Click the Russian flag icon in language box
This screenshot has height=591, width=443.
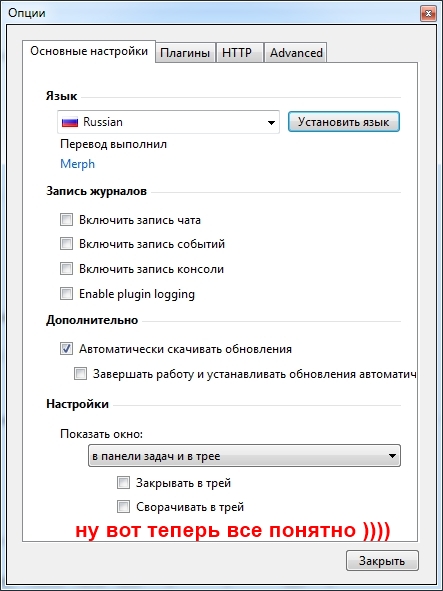[70, 122]
